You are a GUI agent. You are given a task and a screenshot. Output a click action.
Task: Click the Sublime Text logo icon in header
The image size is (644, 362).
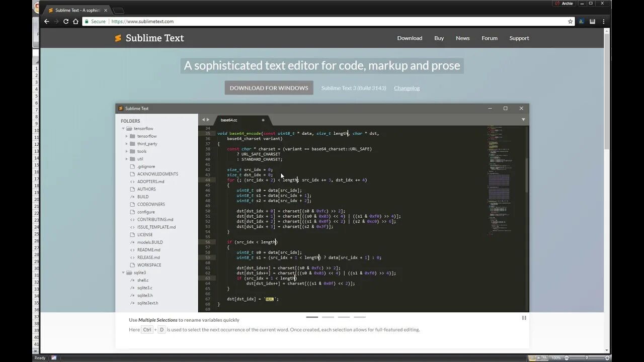[118, 38]
